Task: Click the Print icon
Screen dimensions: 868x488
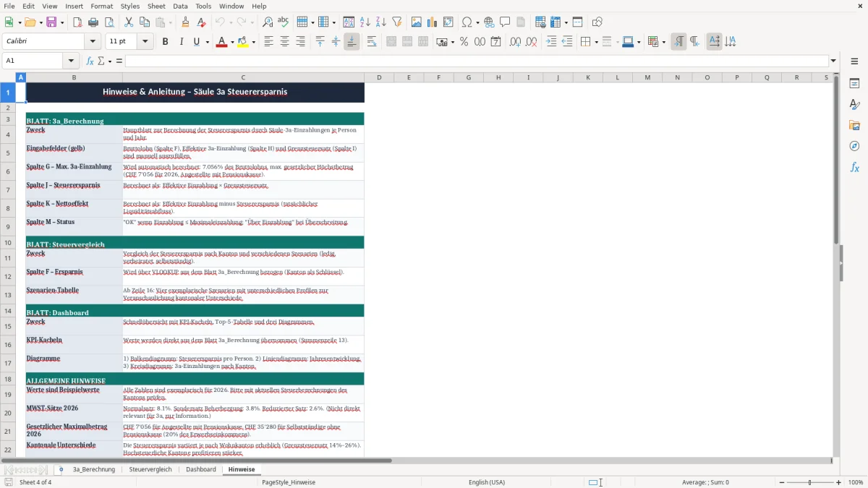Action: tap(93, 22)
